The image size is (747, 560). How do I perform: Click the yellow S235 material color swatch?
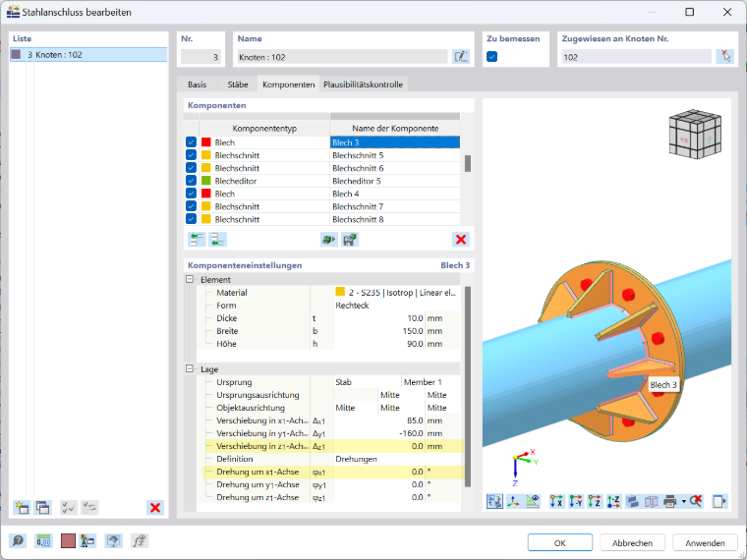point(340,292)
